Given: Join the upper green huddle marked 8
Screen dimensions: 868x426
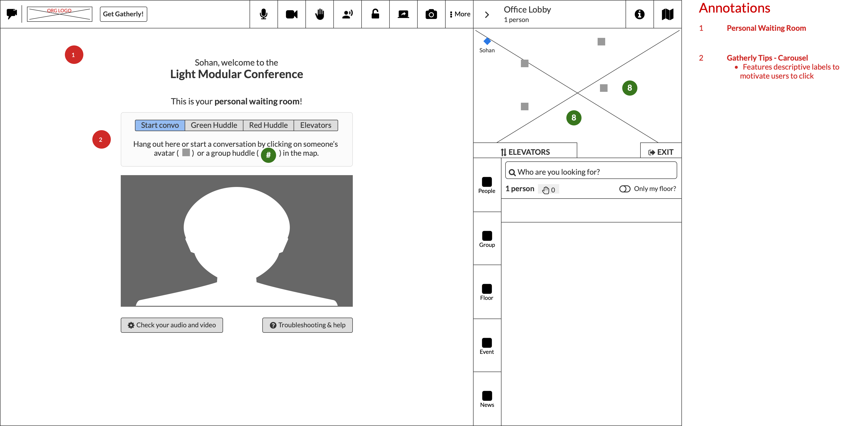Looking at the screenshot, I should [x=630, y=88].
